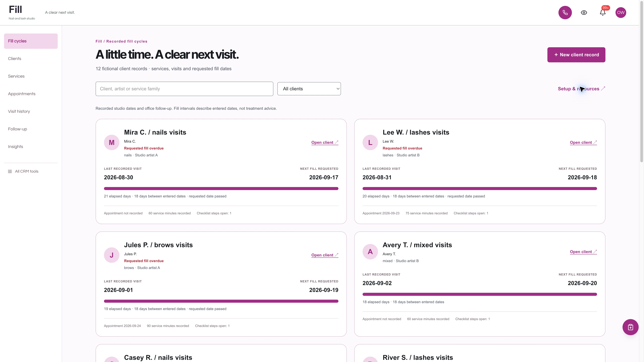
Task: Open the notifications bell with 99+ badge
Action: pos(603,13)
